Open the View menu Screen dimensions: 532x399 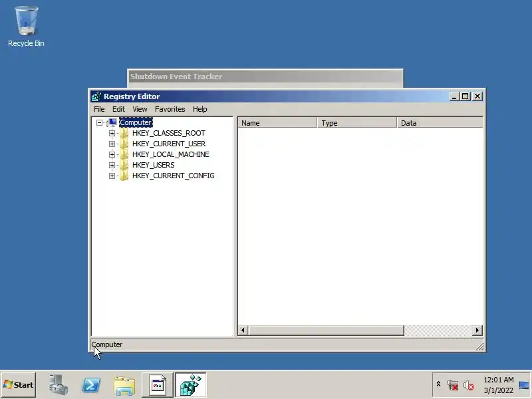[140, 109]
